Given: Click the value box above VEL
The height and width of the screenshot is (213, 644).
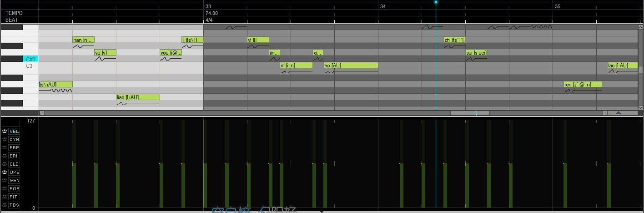Looking at the screenshot, I should point(11,123).
